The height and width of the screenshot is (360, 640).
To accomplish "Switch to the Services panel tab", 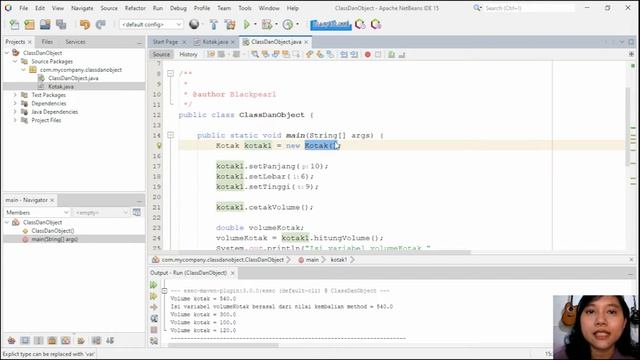I will click(75, 42).
